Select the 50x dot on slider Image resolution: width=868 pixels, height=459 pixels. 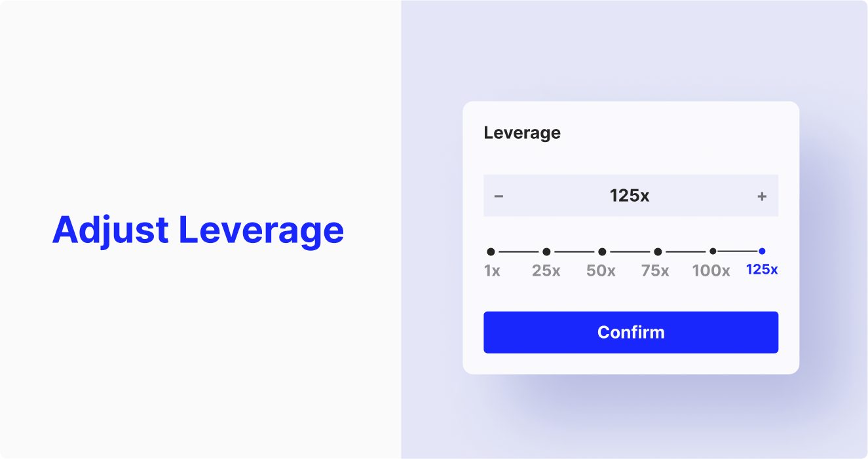pos(602,251)
